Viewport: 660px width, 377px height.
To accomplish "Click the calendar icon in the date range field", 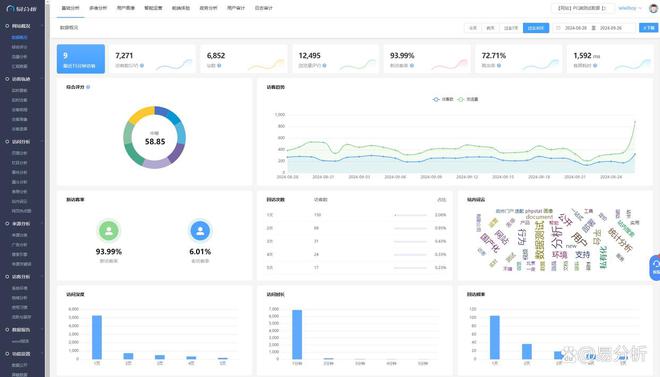I will click(x=558, y=28).
